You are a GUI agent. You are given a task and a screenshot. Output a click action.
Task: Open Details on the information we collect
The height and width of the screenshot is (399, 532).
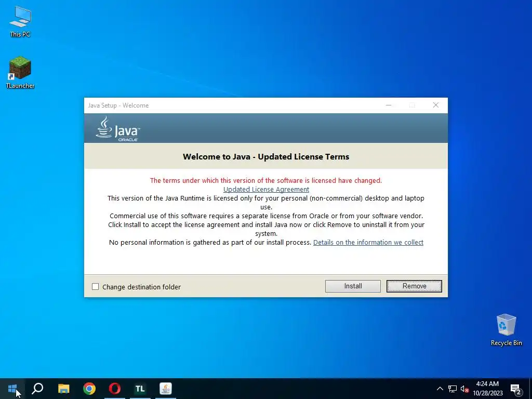coord(368,242)
